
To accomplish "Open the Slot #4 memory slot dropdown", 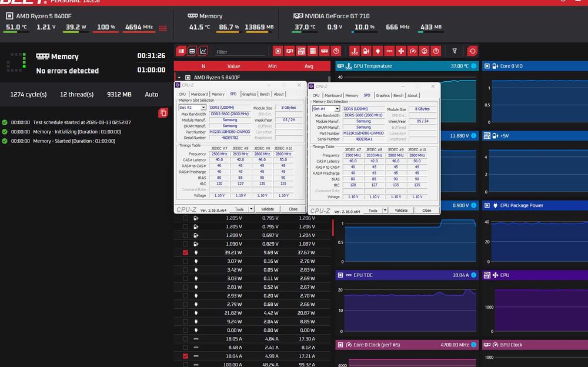I will click(337, 109).
